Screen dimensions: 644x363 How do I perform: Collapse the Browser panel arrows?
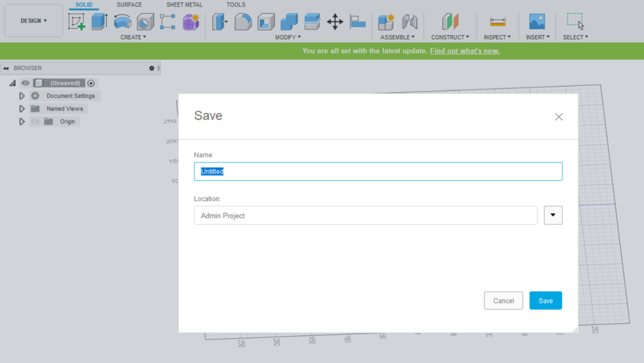click(x=6, y=68)
